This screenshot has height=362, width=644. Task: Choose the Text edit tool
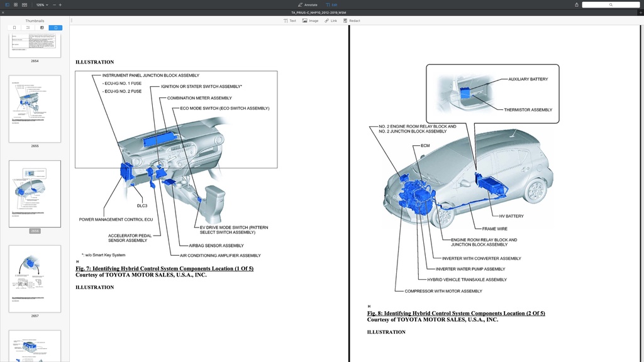click(289, 21)
